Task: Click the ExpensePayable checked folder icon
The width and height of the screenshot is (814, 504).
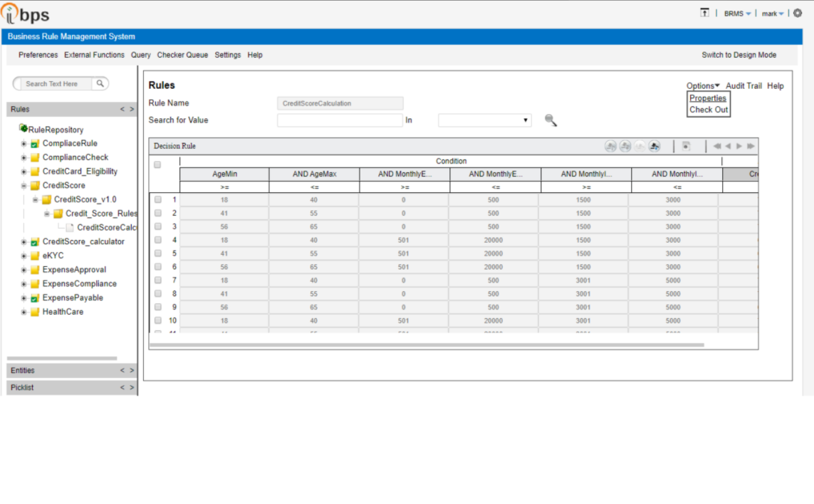Action: pyautogui.click(x=35, y=298)
